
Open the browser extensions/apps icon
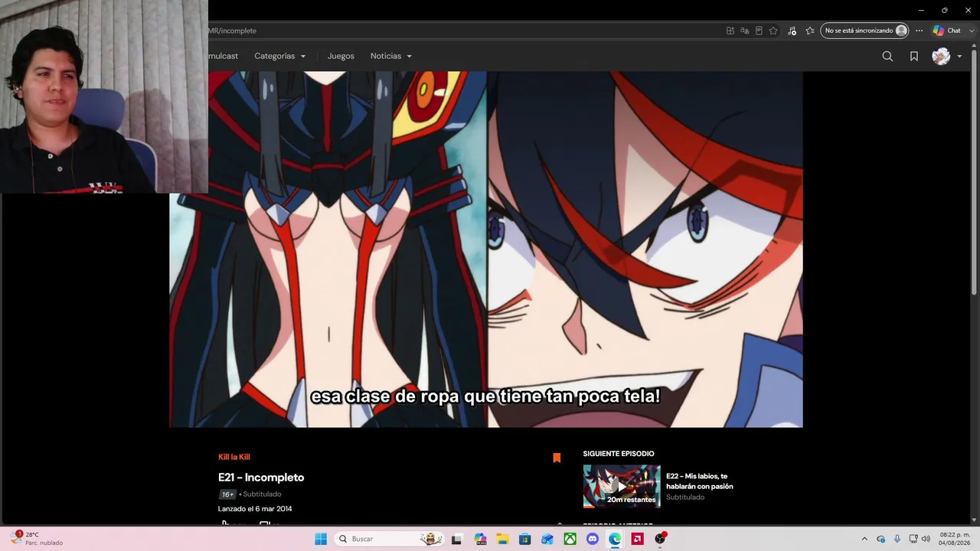tap(730, 31)
